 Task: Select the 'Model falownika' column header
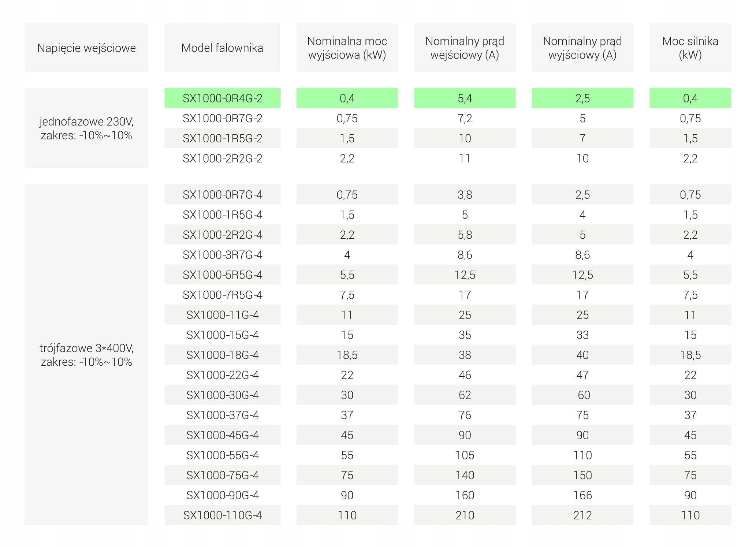pos(222,48)
